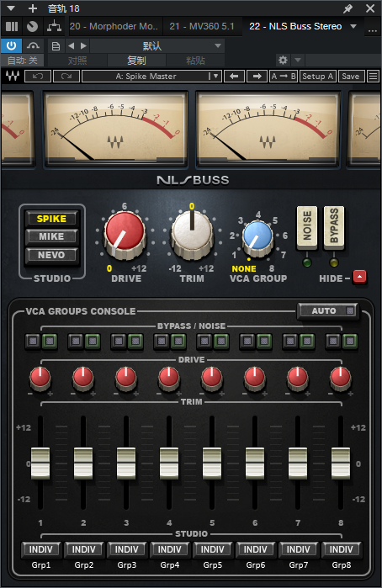
Task: Toggle group 1 green noise button
Action: (x=50, y=341)
